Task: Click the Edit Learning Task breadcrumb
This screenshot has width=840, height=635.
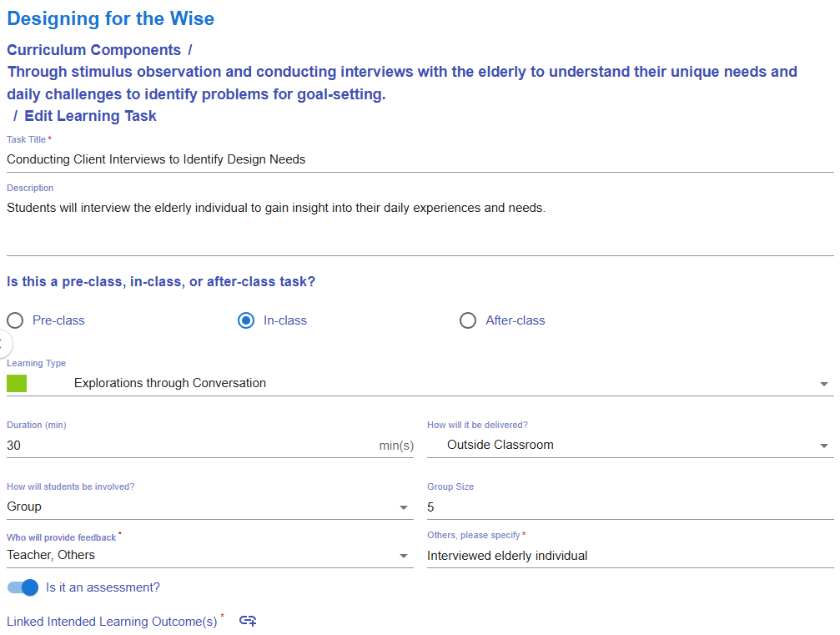Action: coord(90,116)
